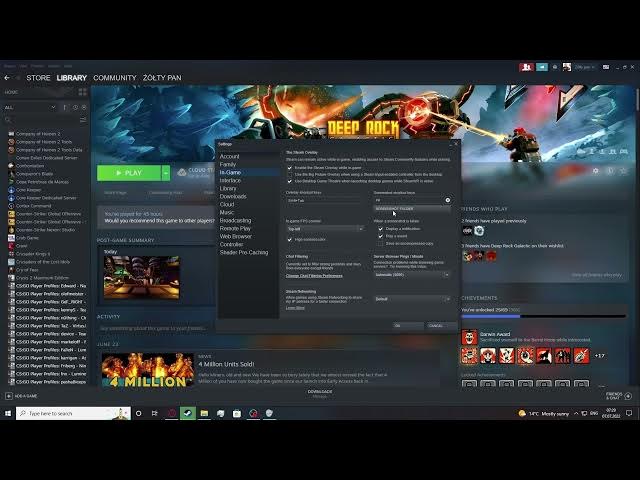Viewport: 640px width, 480px height.
Task: Select Shader Pre-Caching in Settings sidebar
Action: [x=244, y=252]
